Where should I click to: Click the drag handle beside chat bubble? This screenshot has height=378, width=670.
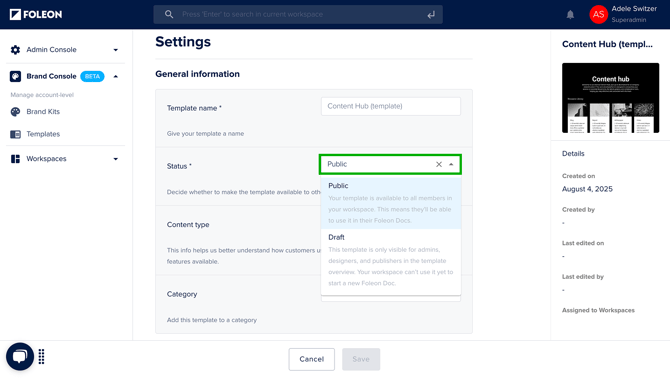[x=41, y=357]
